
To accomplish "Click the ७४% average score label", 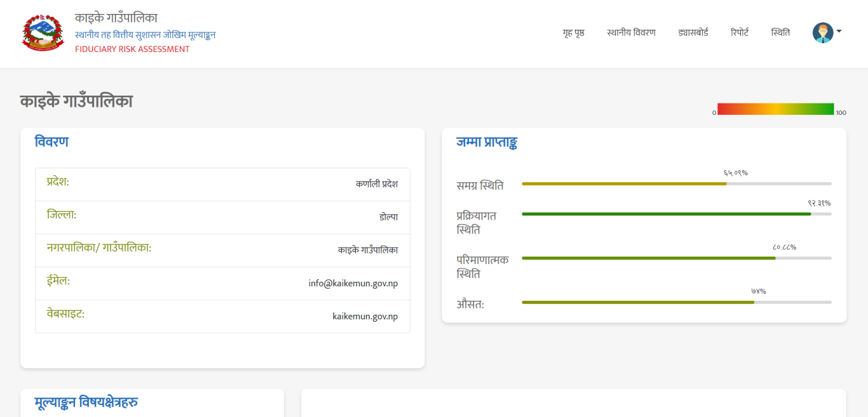I will [759, 291].
